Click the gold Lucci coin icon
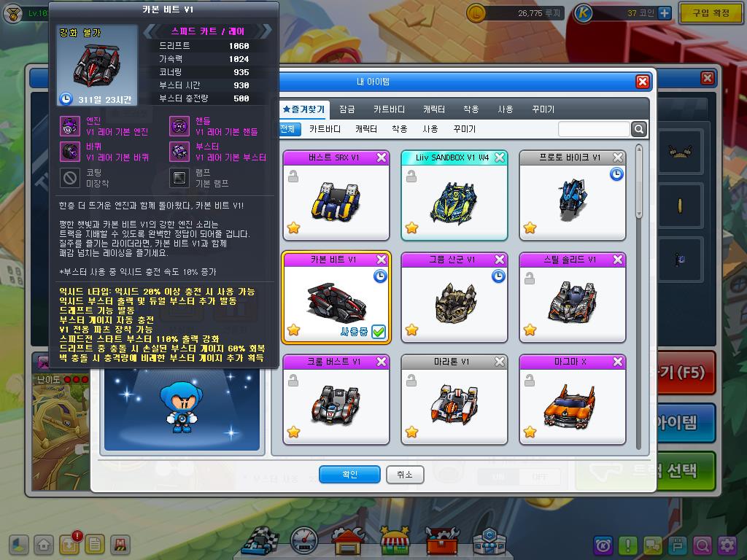The width and height of the screenshot is (747, 560). pos(476,13)
